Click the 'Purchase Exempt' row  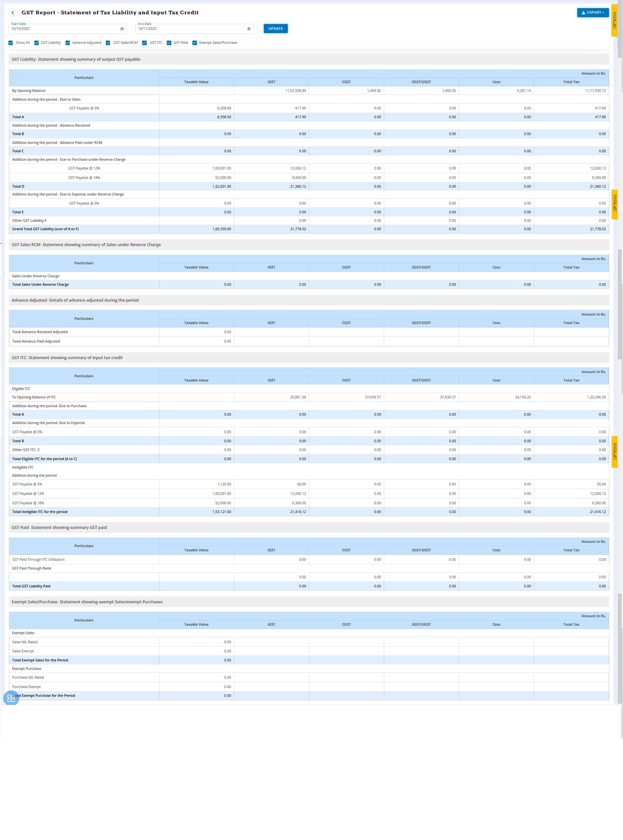(309, 687)
